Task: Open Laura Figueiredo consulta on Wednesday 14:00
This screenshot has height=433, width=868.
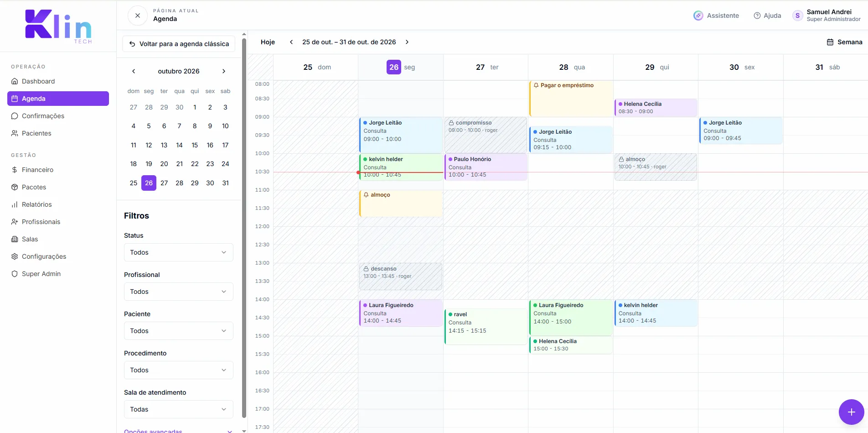Action: [x=571, y=318]
